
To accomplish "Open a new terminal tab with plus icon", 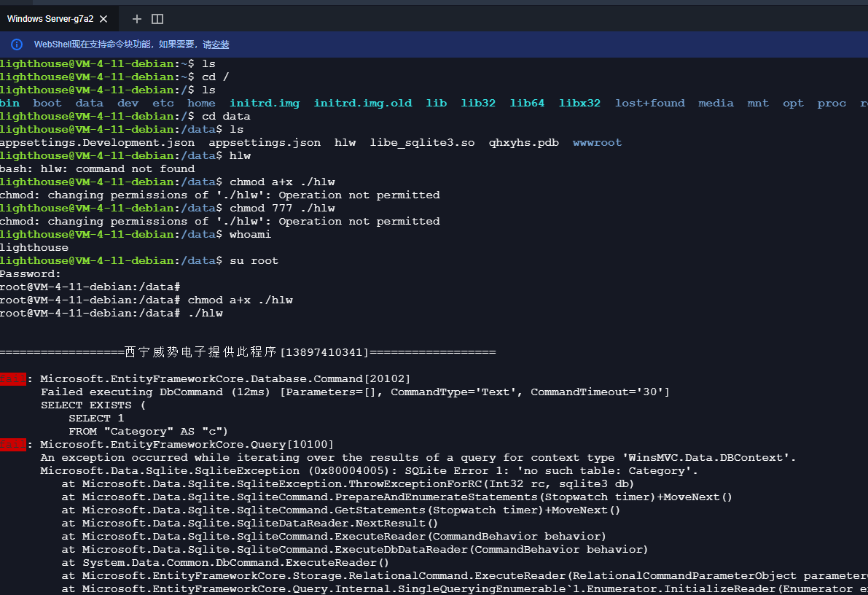I will coord(137,19).
